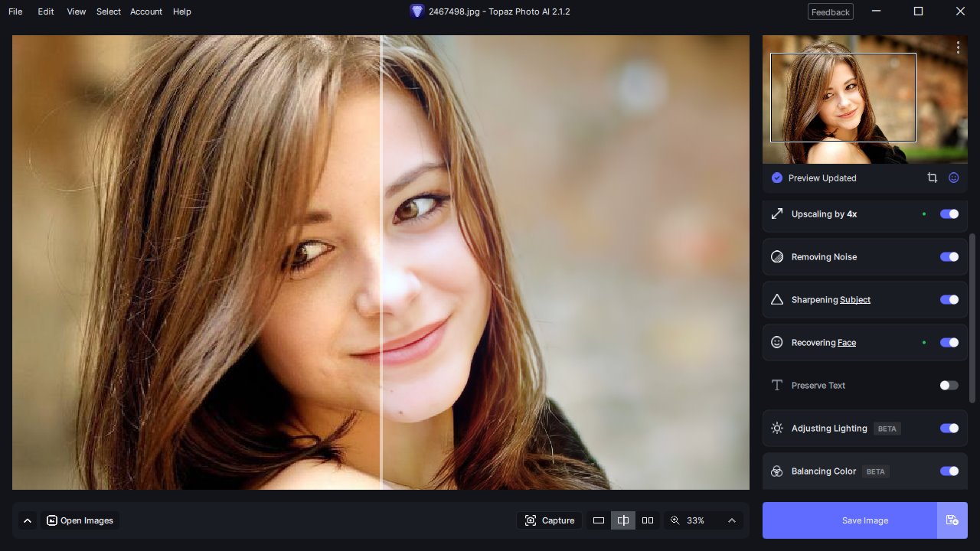980x551 pixels.
Task: Click the save options icon beside Save Image
Action: tap(952, 520)
